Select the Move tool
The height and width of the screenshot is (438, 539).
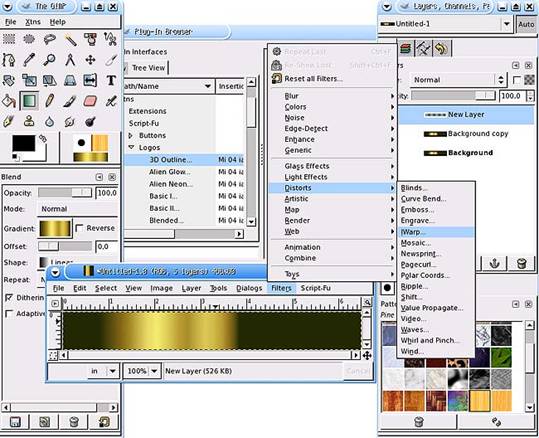(90, 60)
